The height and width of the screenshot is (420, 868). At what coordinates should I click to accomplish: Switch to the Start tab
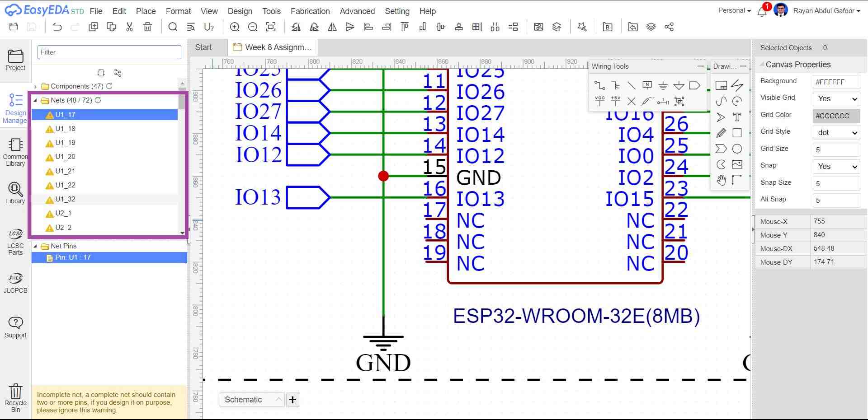pyautogui.click(x=203, y=47)
